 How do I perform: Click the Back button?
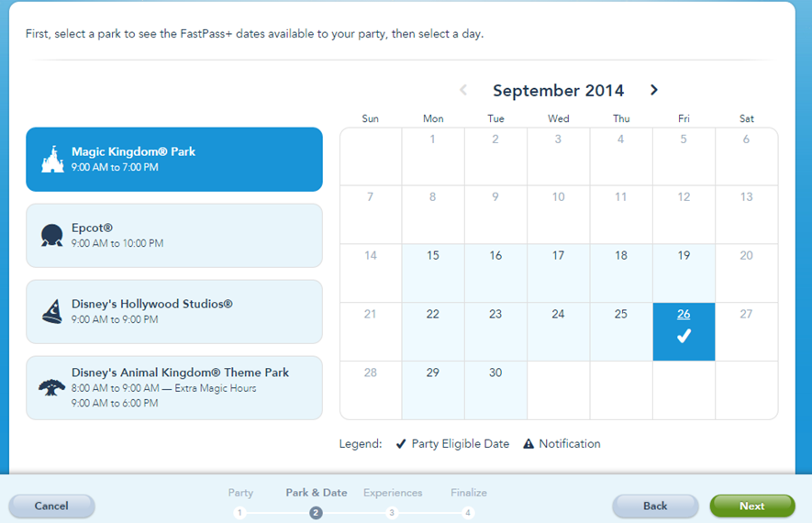[x=655, y=506]
